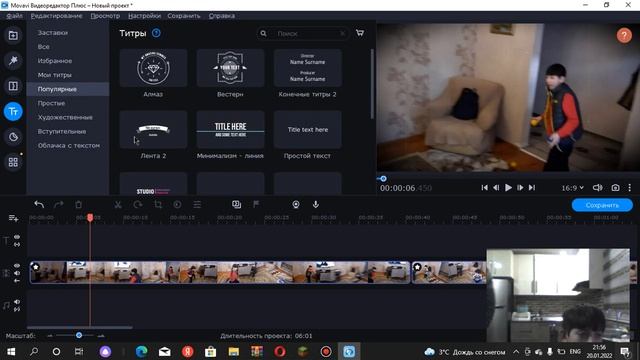Viewport: 640px width, 360px height.
Task: Select the Titles tab icon
Action: 13,111
